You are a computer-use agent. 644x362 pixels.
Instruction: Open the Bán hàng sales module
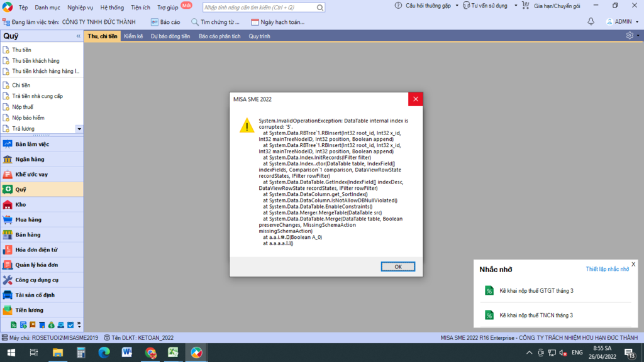[x=42, y=235]
